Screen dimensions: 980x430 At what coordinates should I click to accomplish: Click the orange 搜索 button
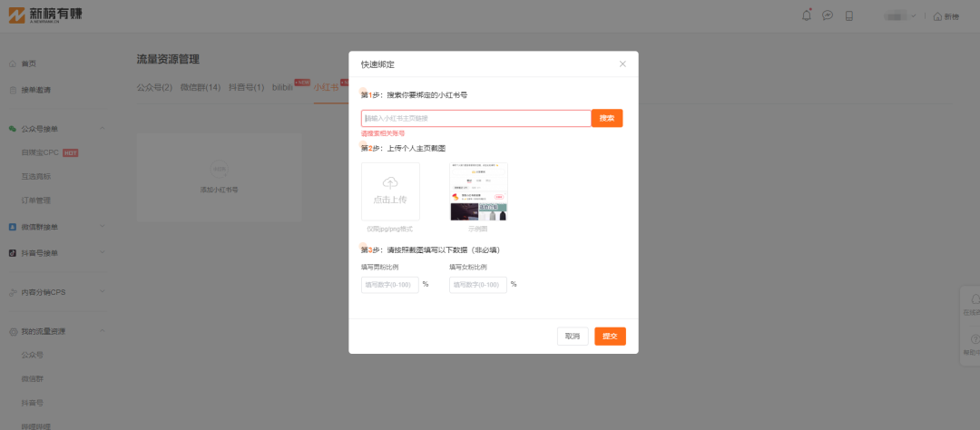click(607, 118)
